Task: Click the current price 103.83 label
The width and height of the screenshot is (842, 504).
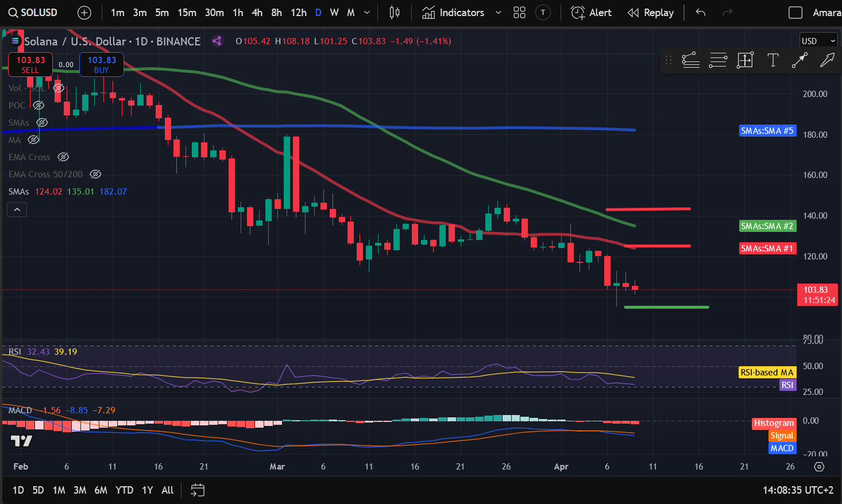Action: [817, 295]
